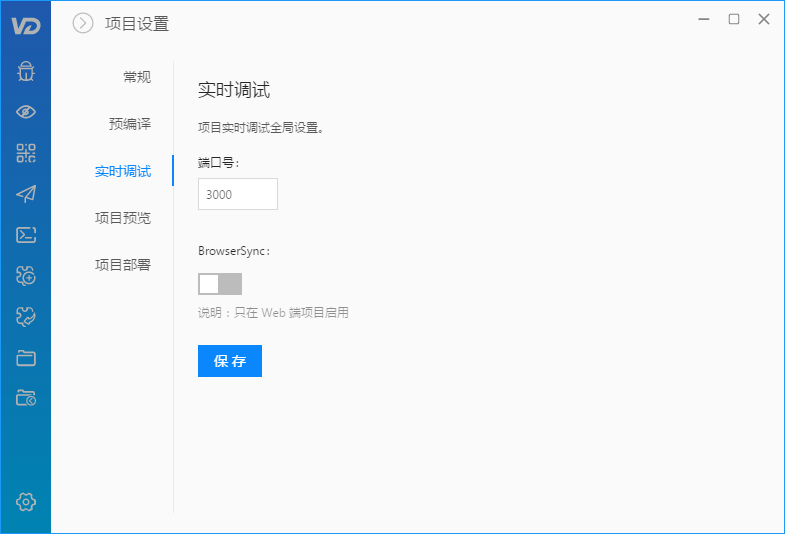Screen dimensions: 785x534
Task: Minimize the window
Action: (x=704, y=19)
